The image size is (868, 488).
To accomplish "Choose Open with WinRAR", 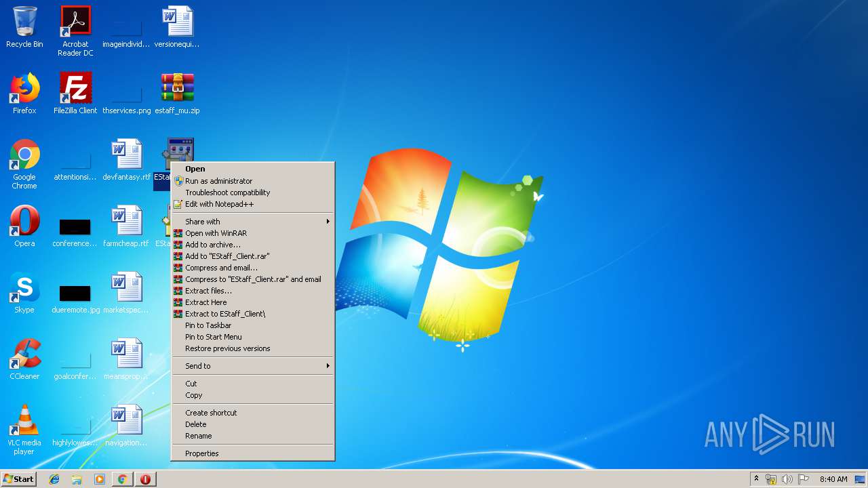I will point(252,233).
